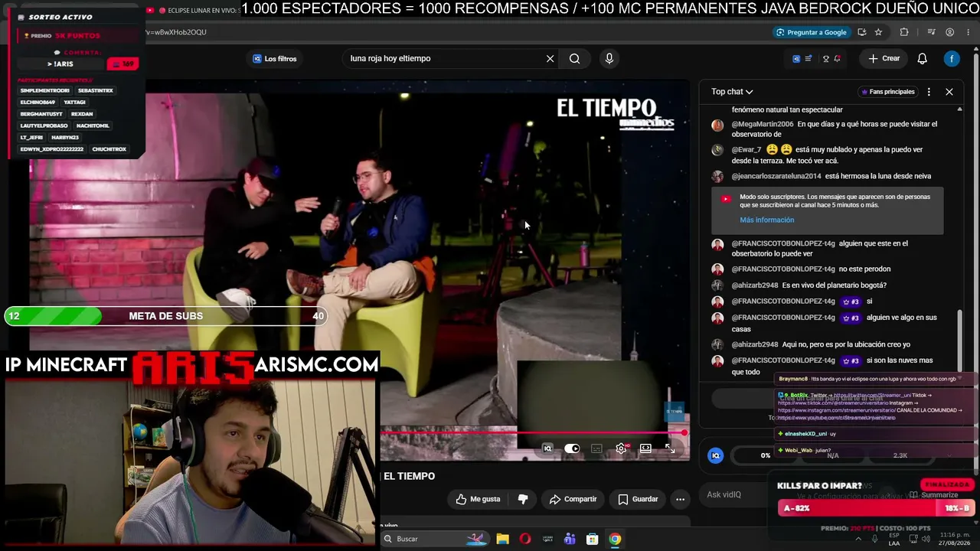
Task: Clear the YouTube search query
Action: (550, 58)
